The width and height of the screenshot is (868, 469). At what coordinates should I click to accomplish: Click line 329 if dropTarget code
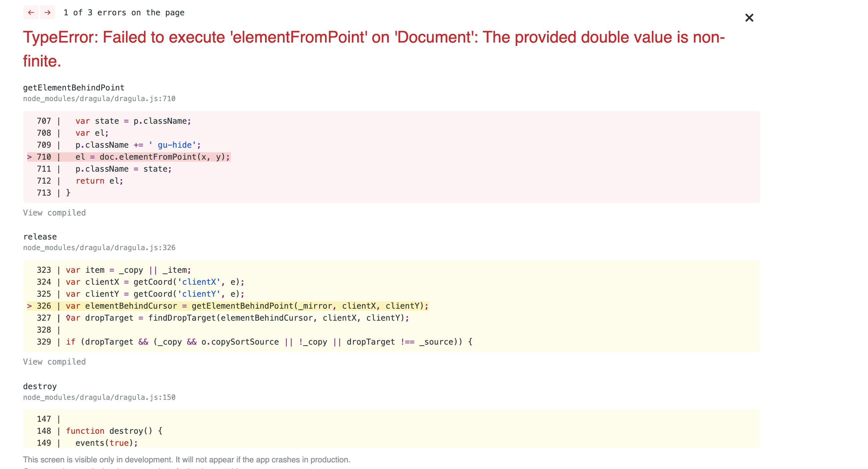269,342
